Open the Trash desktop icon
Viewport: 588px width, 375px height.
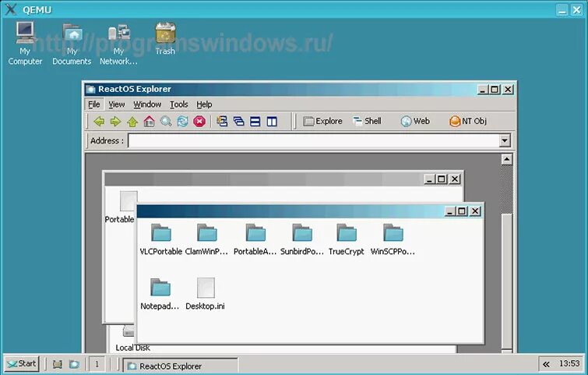tap(165, 39)
